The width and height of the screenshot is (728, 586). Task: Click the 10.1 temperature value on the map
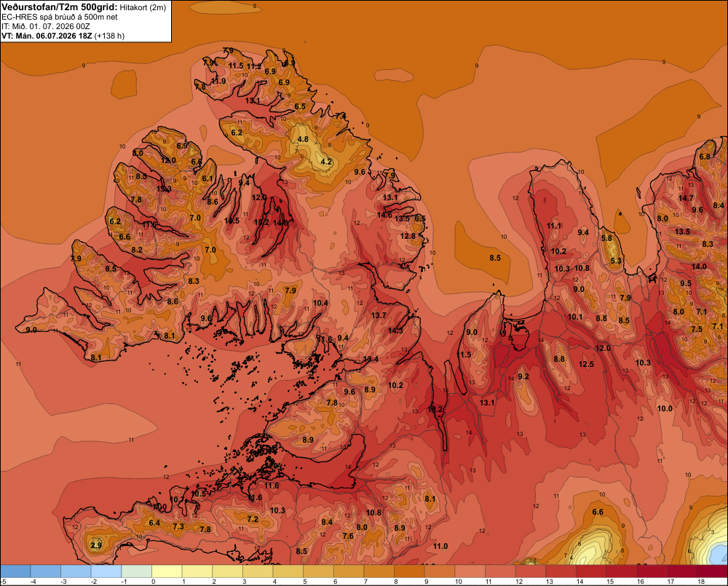pyautogui.click(x=575, y=317)
